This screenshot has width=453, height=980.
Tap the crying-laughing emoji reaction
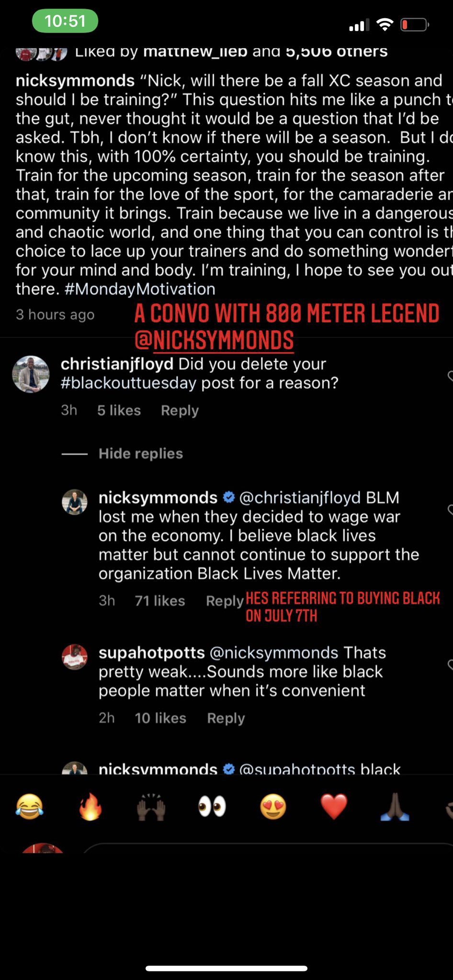click(x=29, y=806)
